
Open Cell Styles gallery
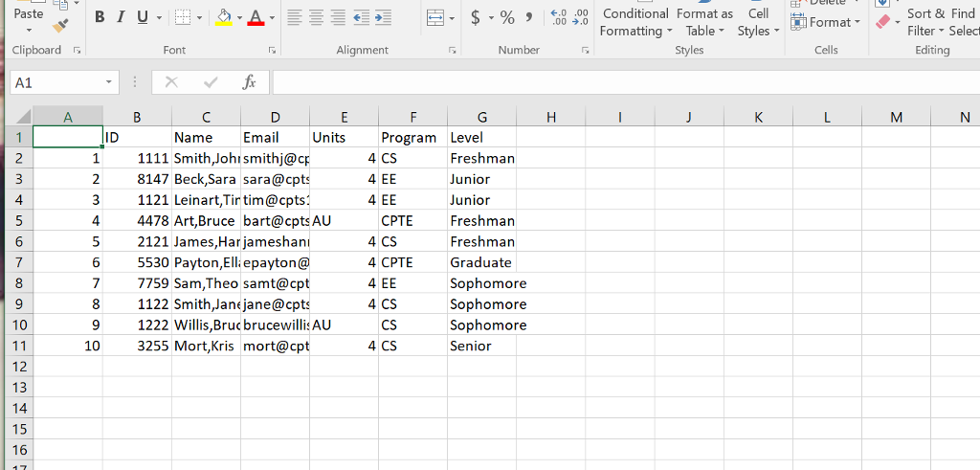tap(758, 22)
